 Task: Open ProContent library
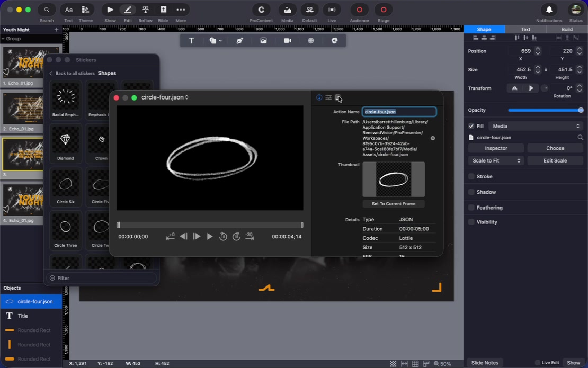click(x=261, y=10)
